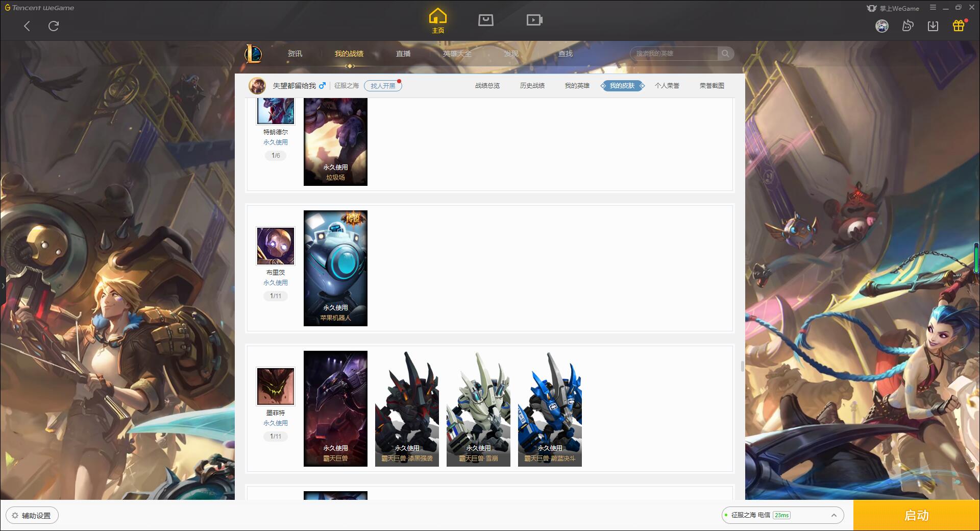Switch to 历史战绩 sub-tab
The image size is (980, 531).
coord(532,86)
